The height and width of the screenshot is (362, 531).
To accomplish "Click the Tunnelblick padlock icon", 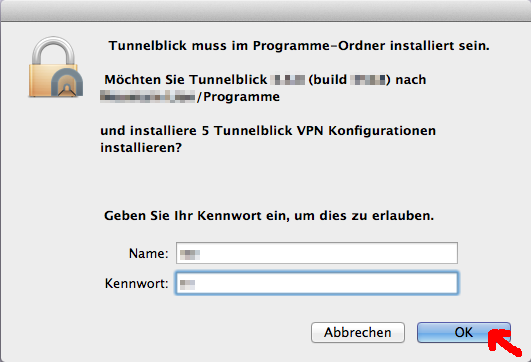I will (56, 67).
